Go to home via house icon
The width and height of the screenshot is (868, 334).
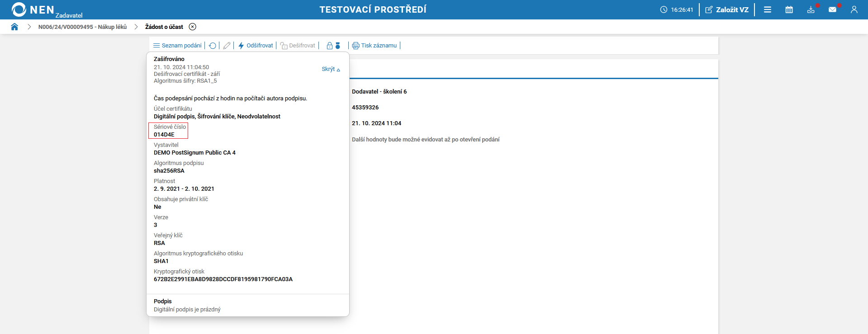(x=14, y=27)
